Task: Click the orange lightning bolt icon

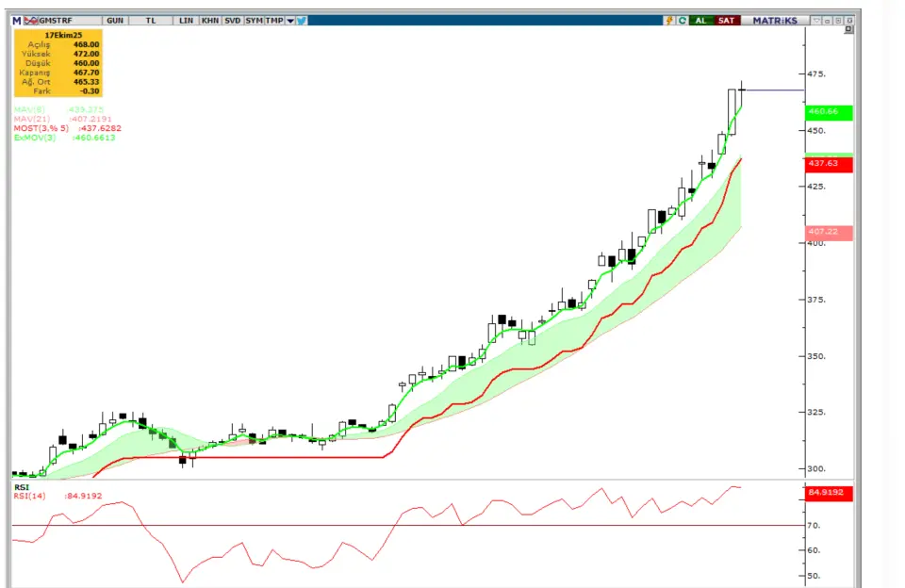Action: pyautogui.click(x=669, y=20)
